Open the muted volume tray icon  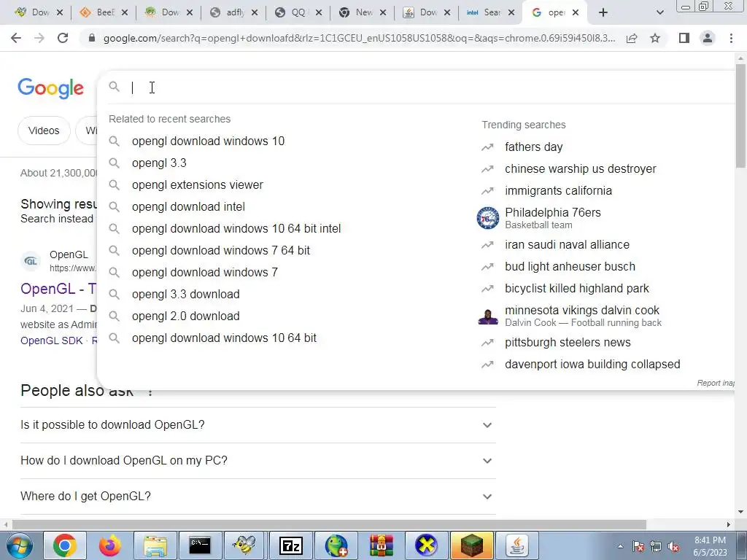click(673, 547)
